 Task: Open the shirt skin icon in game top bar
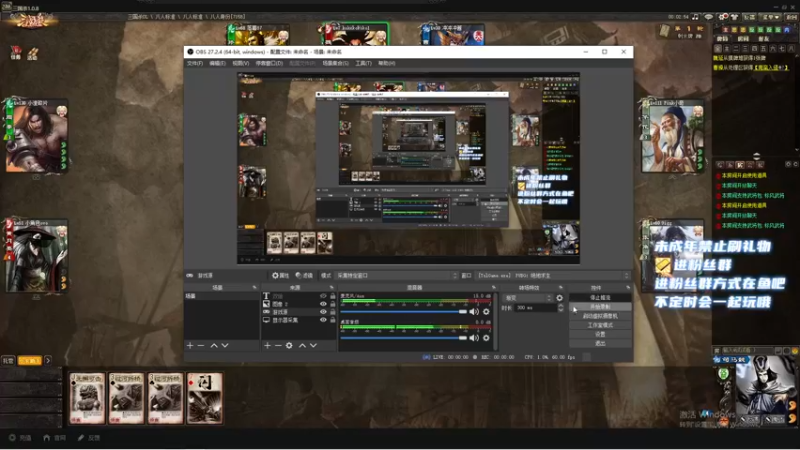[x=735, y=17]
